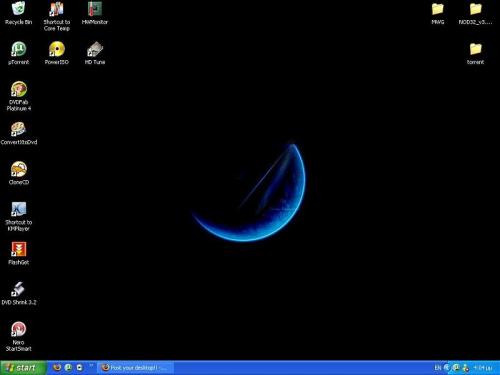Click the first system tray icon after EN
500x375 pixels.
click(x=447, y=368)
